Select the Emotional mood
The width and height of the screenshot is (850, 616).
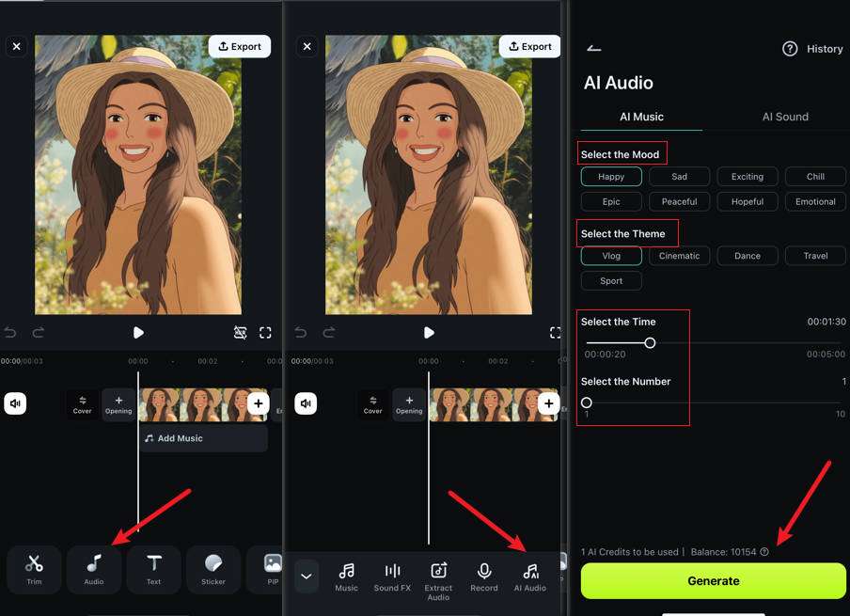(815, 201)
